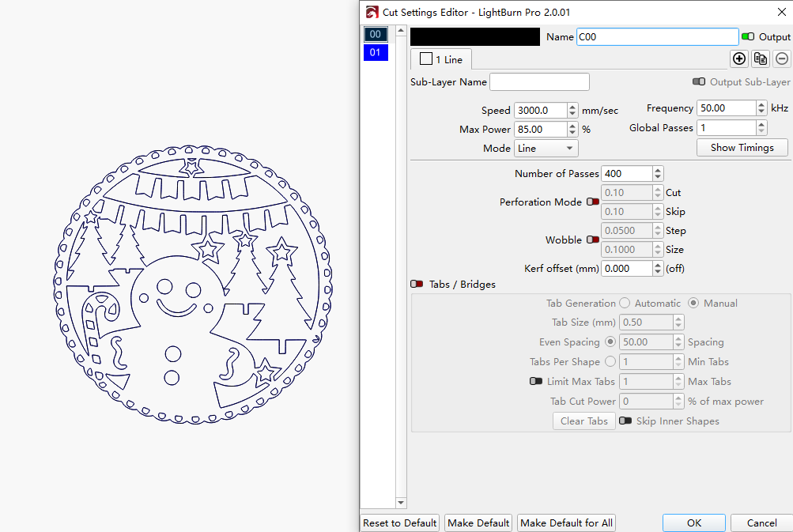Toggle Skip Inner Shapes
The image size is (793, 532).
click(x=625, y=421)
